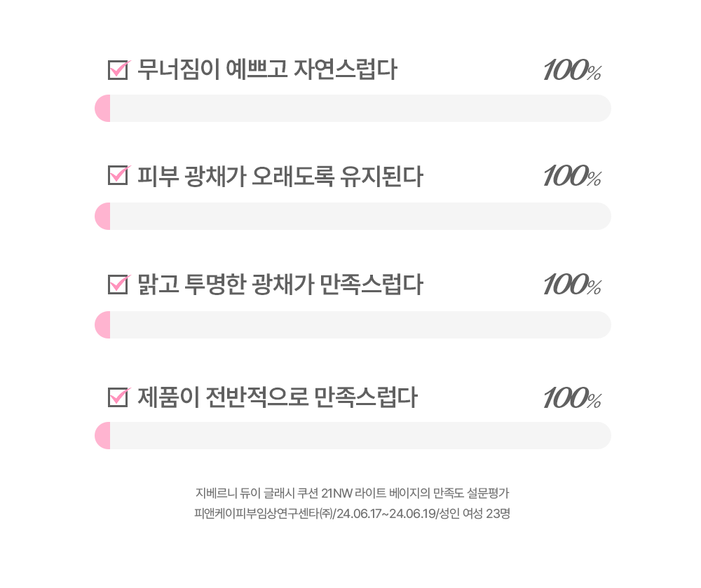Click the text 맑고 투명한 광채가 만족스럽다
701x588 pixels.
pyautogui.click(x=280, y=285)
